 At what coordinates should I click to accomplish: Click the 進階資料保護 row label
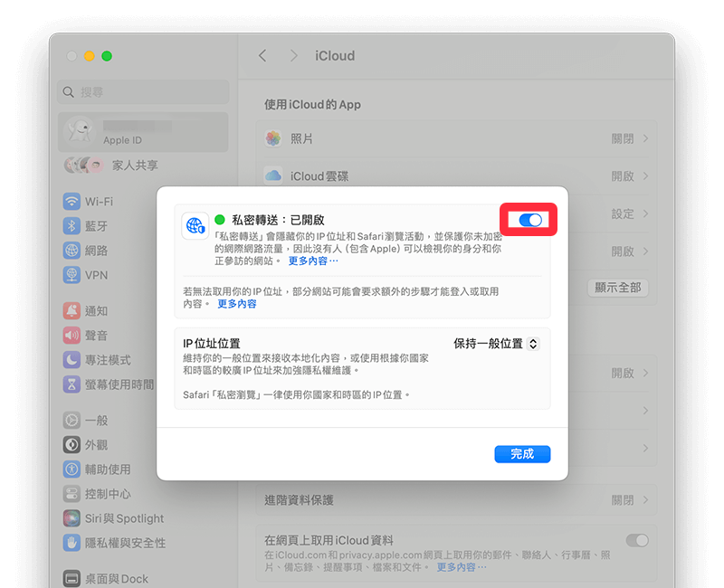(299, 500)
